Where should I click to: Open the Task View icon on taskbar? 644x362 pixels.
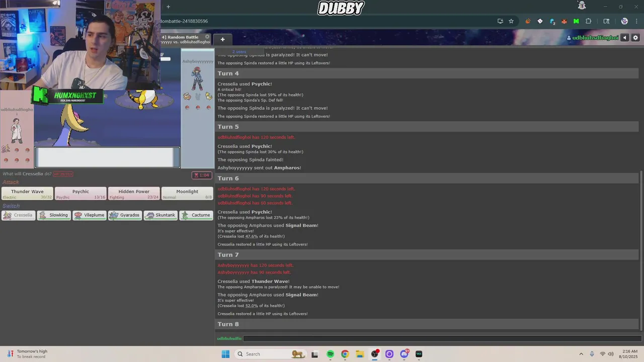[x=314, y=354]
